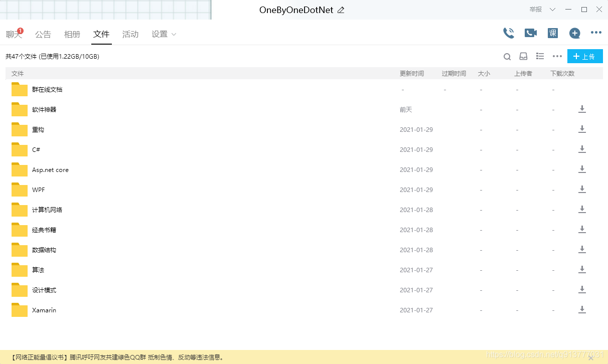This screenshot has width=608, height=364.
Task: Open the 软件神器 folder name
Action: pos(44,109)
